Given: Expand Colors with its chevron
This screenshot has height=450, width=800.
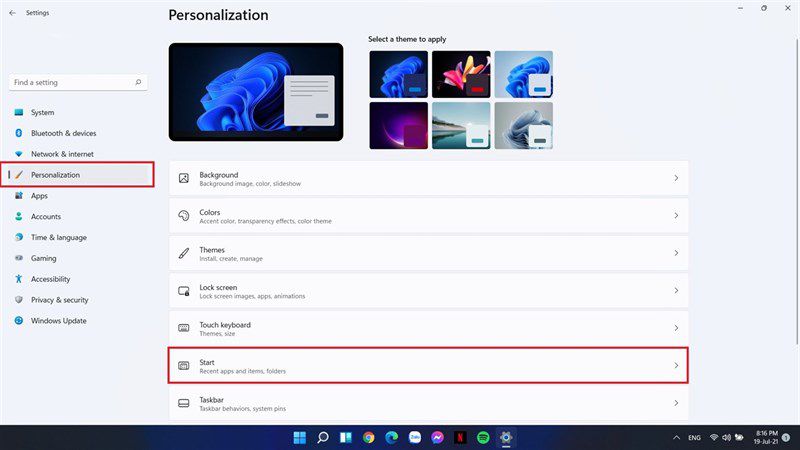Looking at the screenshot, I should click(x=676, y=216).
